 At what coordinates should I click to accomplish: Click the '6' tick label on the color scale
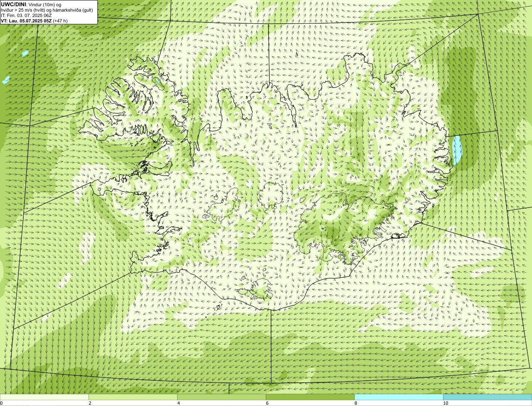(267, 403)
